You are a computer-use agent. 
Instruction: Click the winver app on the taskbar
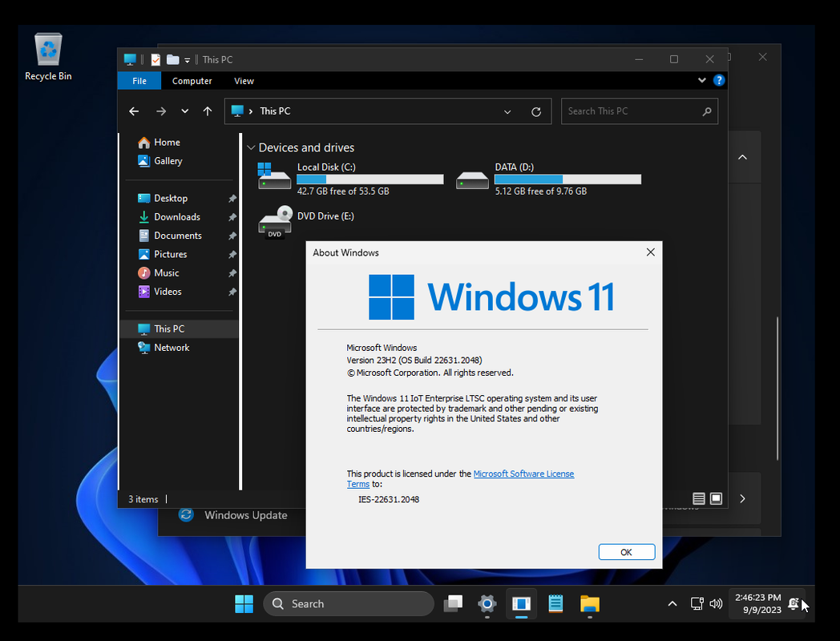click(x=521, y=604)
